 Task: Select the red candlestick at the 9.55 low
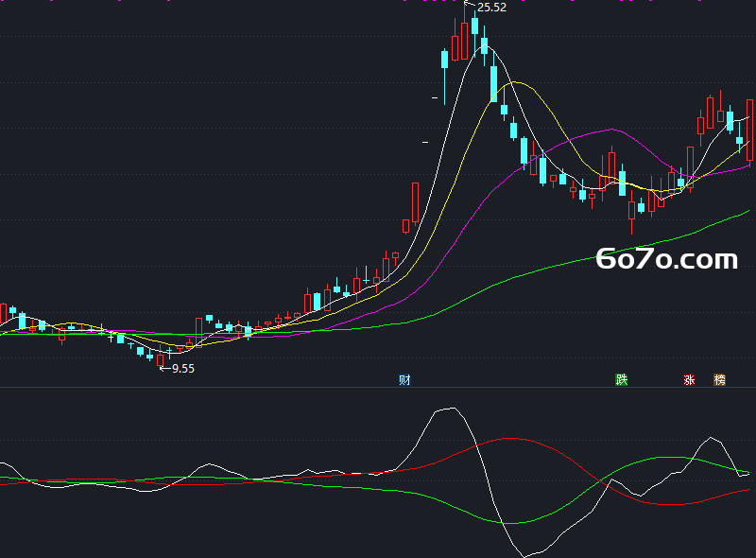pos(160,359)
